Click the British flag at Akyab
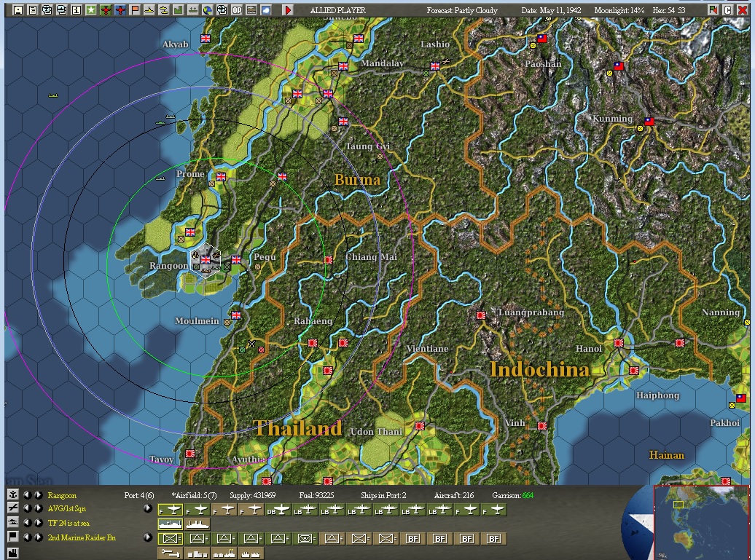Screen dimensions: 755x560 click(206, 39)
